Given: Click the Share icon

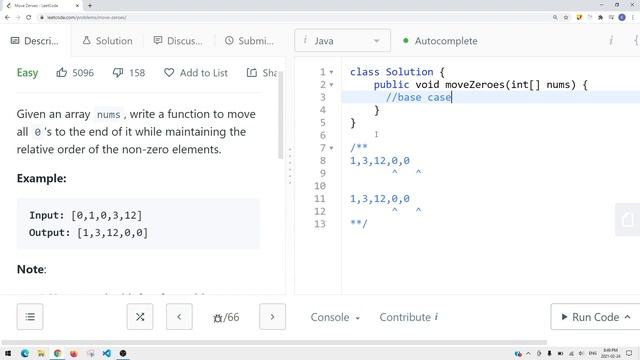Looking at the screenshot, I should (251, 73).
